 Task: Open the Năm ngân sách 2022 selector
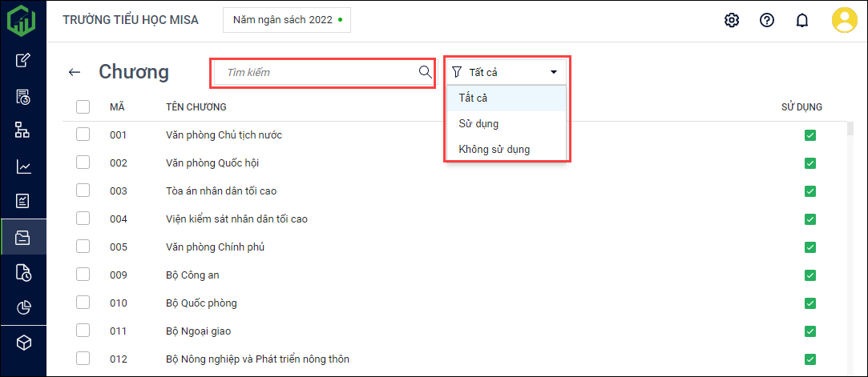286,19
